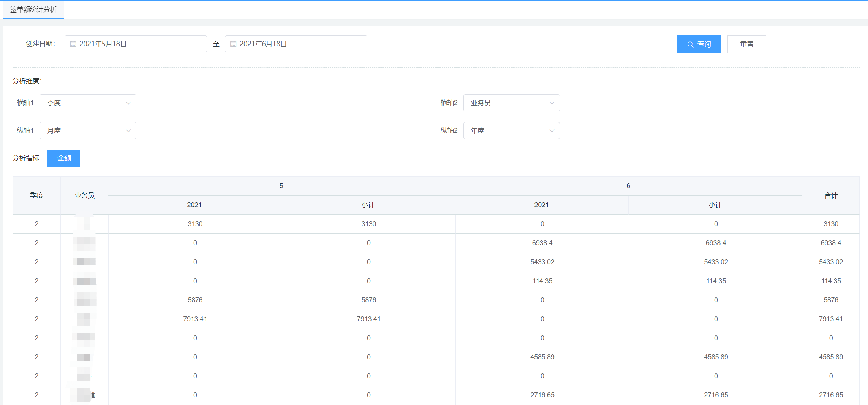The width and height of the screenshot is (868, 405).
Task: Click the end date field 2021年6月18日
Action: (x=296, y=44)
